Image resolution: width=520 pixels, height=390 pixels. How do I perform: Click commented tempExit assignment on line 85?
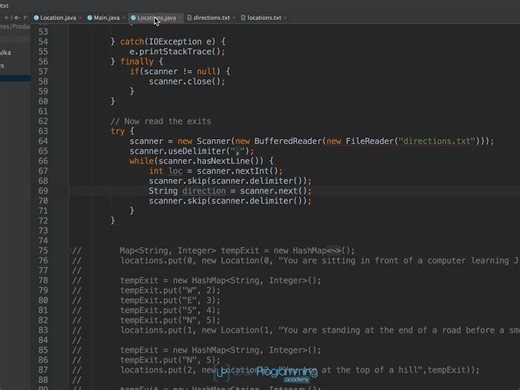[x=221, y=350]
